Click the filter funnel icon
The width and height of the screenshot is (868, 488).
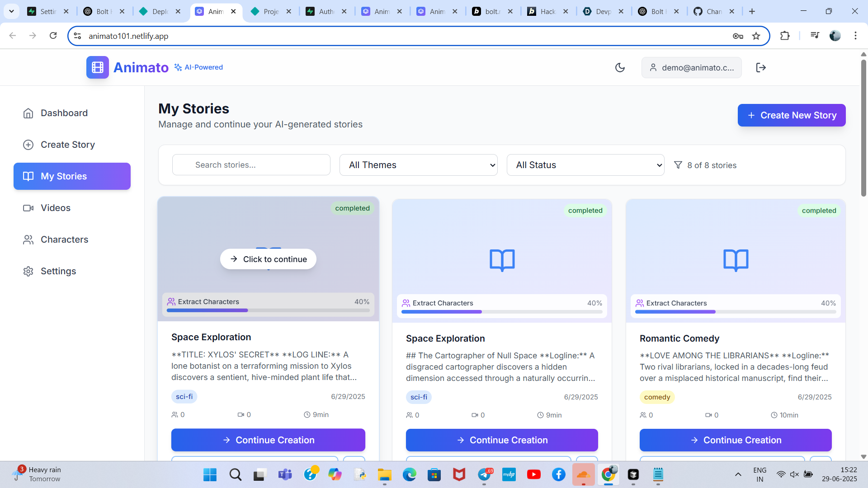point(678,165)
